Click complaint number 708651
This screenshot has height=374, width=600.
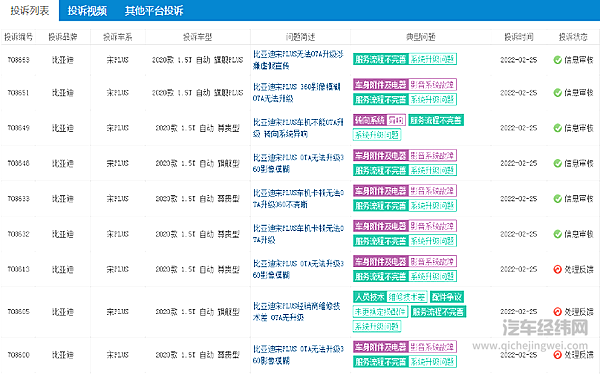point(18,93)
